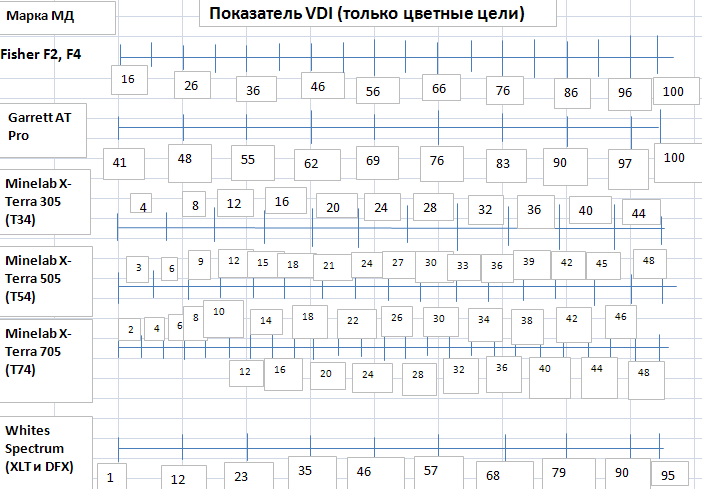Click the '16' box in the Fisher row

[129, 80]
